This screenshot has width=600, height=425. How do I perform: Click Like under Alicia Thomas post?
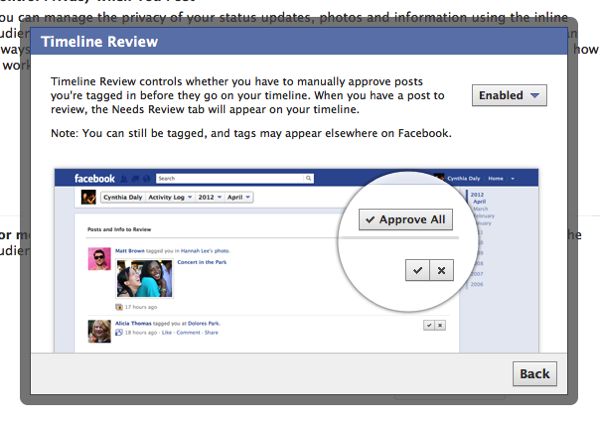coord(166,332)
